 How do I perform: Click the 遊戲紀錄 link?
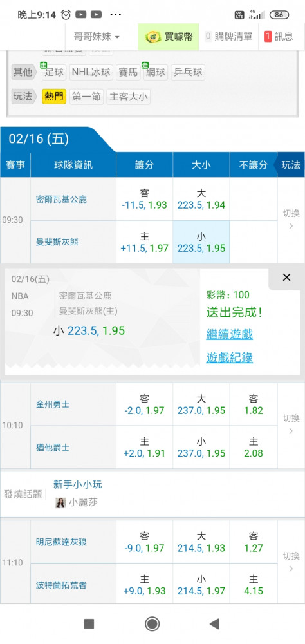(230, 357)
